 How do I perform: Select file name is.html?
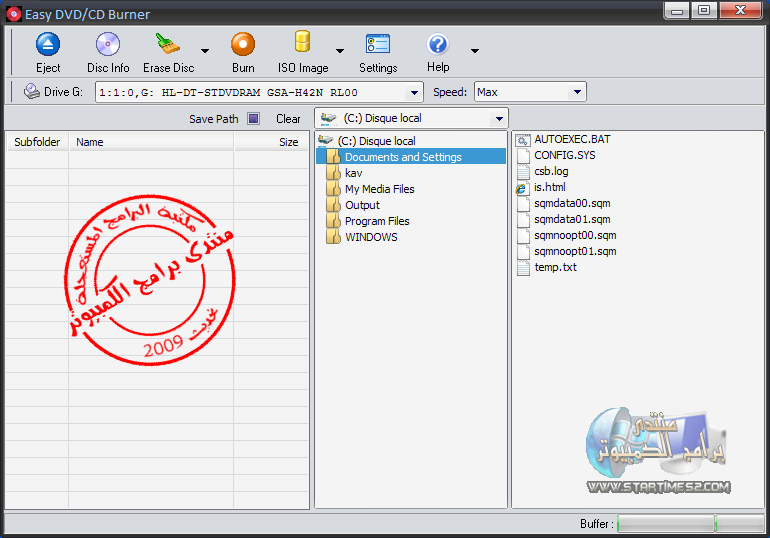[x=550, y=187]
